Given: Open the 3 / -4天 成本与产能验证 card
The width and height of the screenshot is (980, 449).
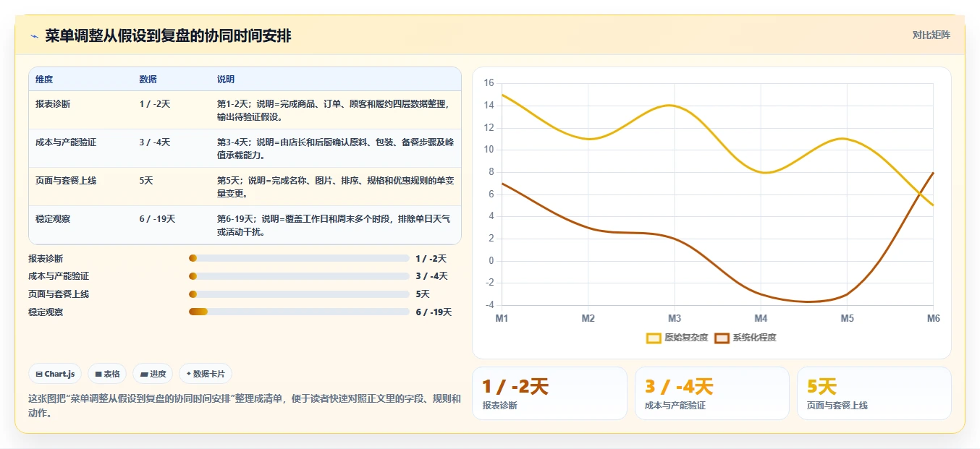Looking at the screenshot, I should click(x=712, y=393).
